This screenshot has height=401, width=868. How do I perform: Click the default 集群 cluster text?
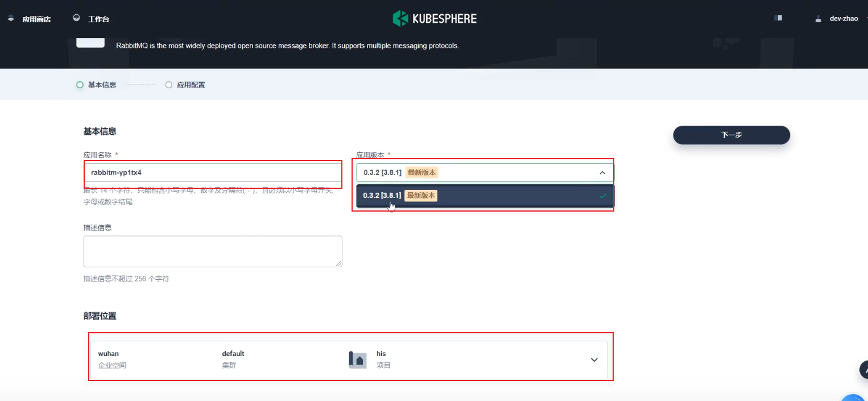pyautogui.click(x=233, y=359)
